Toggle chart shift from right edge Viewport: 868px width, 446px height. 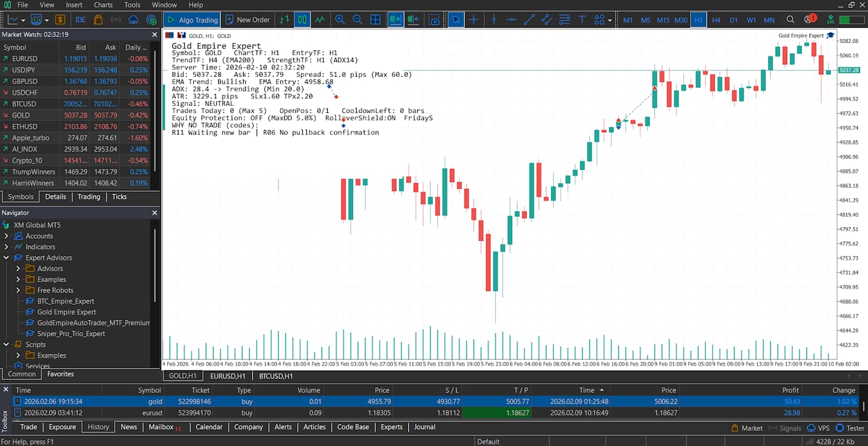(x=413, y=19)
